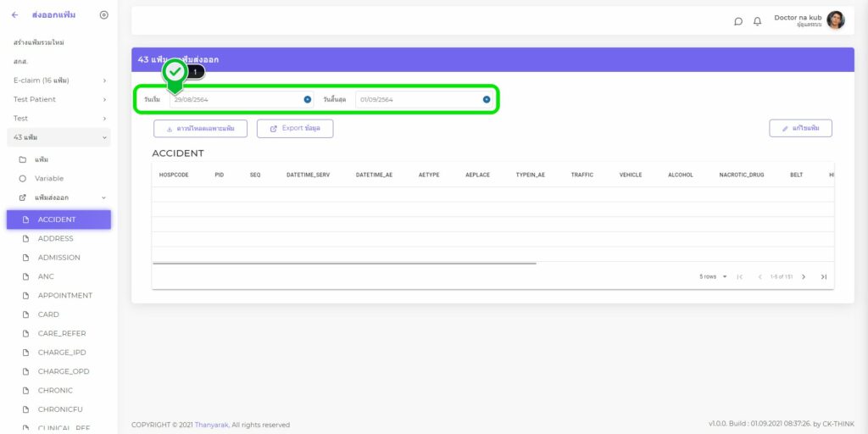Click the back arrow in sidebar header
868x434 pixels.
point(14,14)
